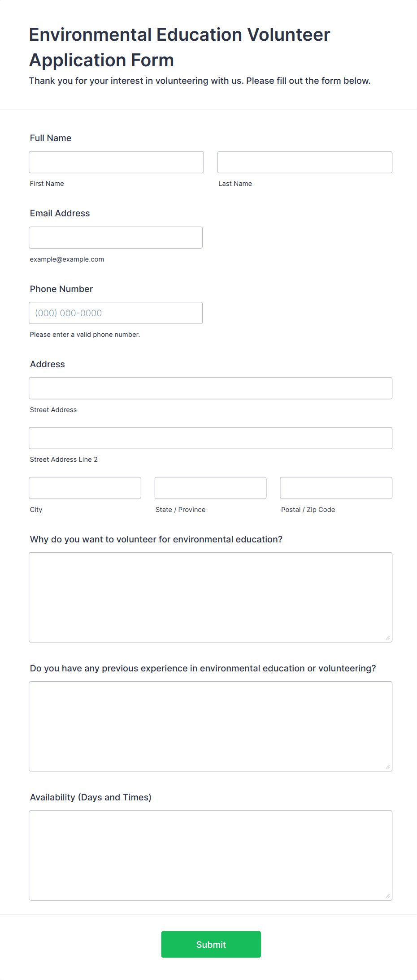Image resolution: width=417 pixels, height=980 pixels.
Task: Click the State / Province field
Action: pyautogui.click(x=210, y=488)
